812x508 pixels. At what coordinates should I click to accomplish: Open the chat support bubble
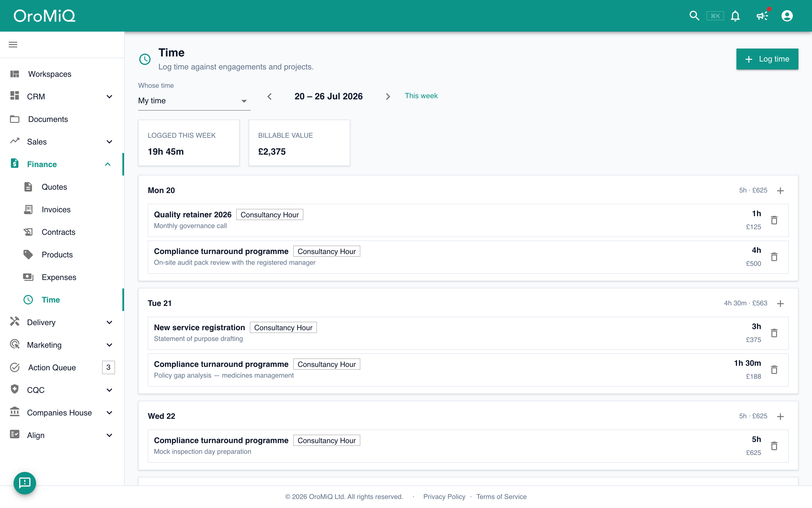coord(25,483)
